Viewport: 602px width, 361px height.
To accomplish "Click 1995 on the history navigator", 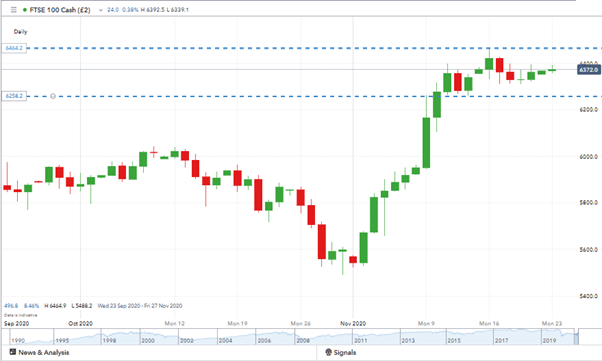I will click(62, 341).
